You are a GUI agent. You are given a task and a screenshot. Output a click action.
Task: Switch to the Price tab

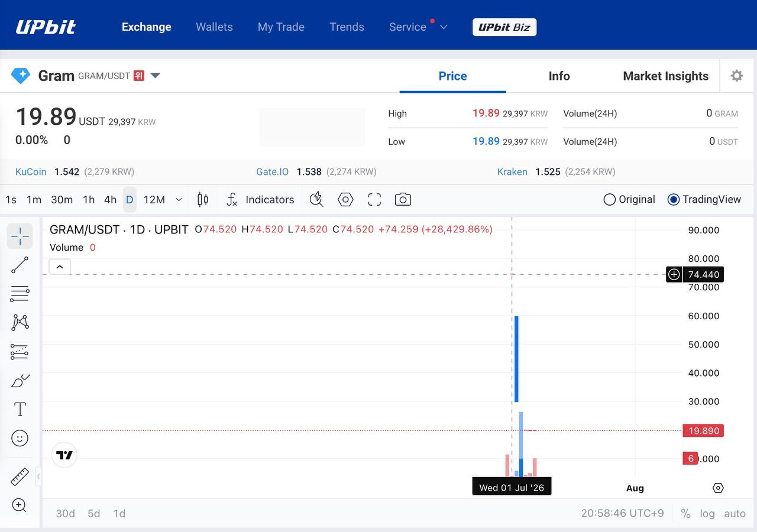(x=452, y=76)
